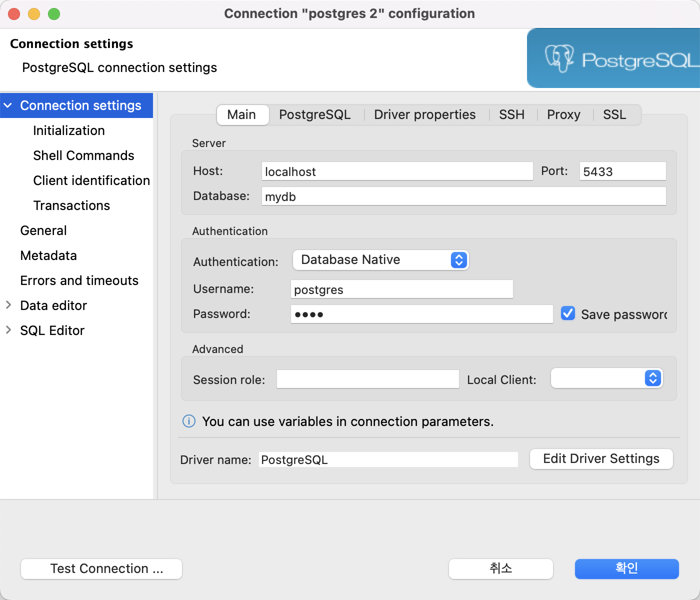The height and width of the screenshot is (600, 700).
Task: Focus the Username input field
Action: (x=402, y=289)
